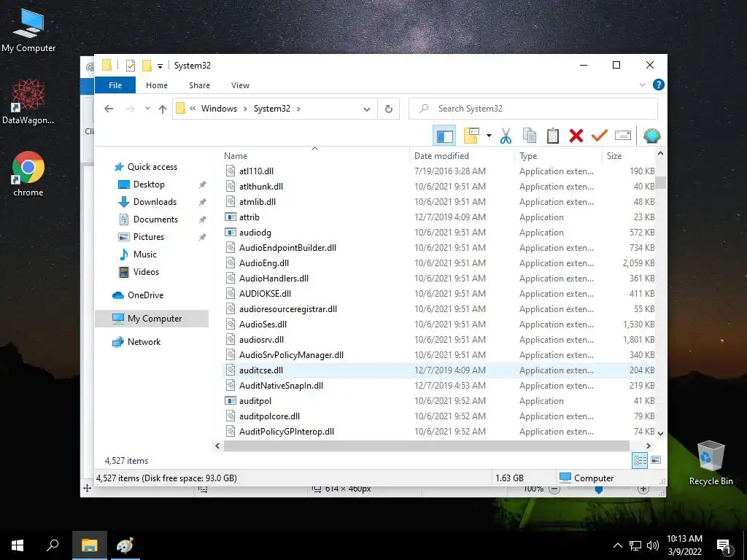Image resolution: width=747 pixels, height=560 pixels.
Task: Click the orange checkmark Properties icon
Action: click(600, 136)
